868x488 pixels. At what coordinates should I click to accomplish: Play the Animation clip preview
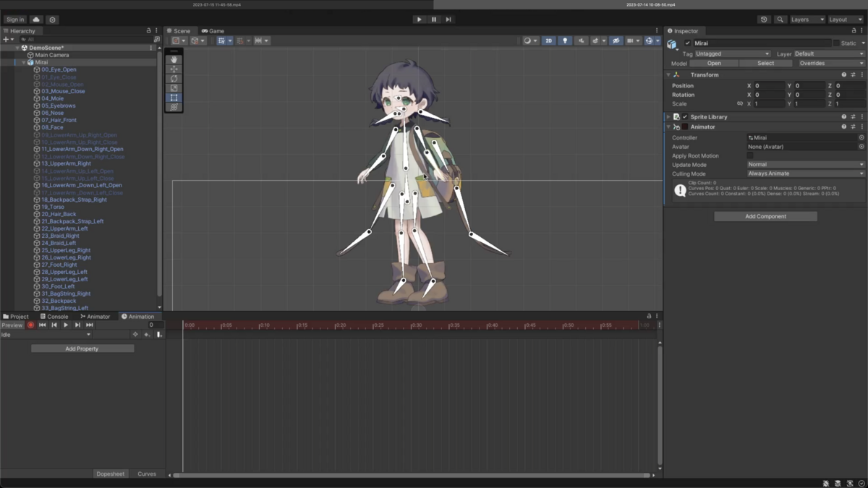(x=66, y=325)
